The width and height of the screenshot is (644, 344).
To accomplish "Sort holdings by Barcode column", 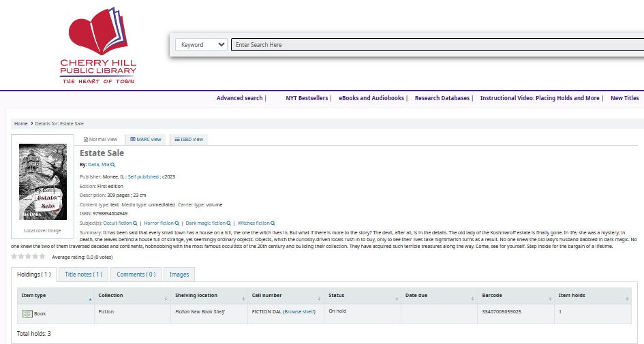I will click(516, 296).
